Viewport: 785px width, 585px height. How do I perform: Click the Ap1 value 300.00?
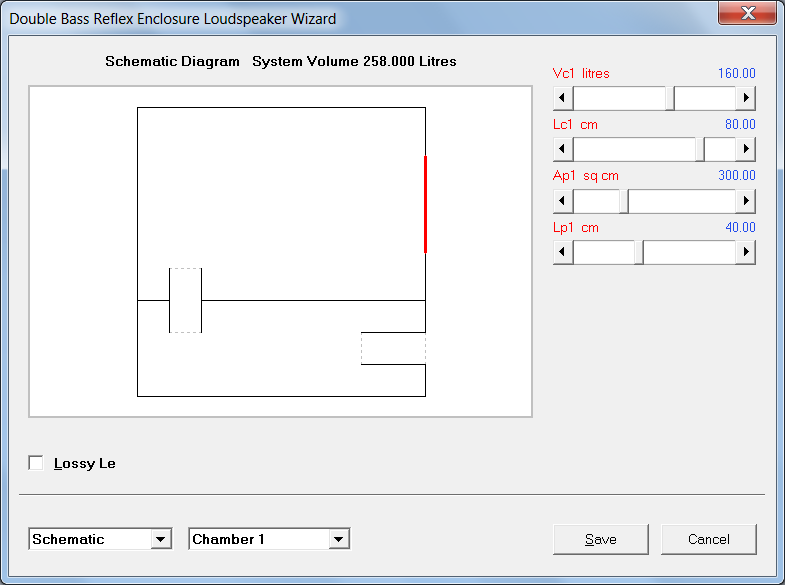coord(736,175)
